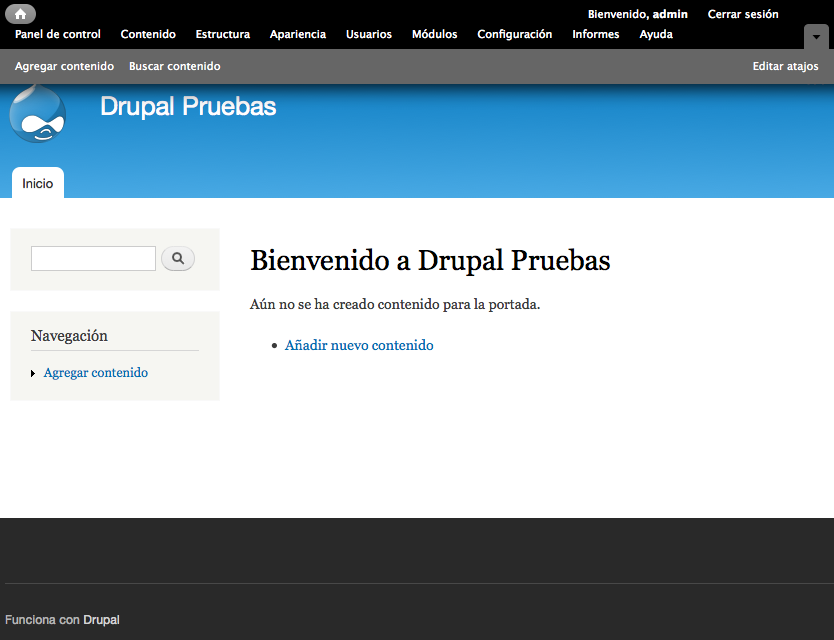
Task: Focus the search text field
Action: click(x=93, y=258)
